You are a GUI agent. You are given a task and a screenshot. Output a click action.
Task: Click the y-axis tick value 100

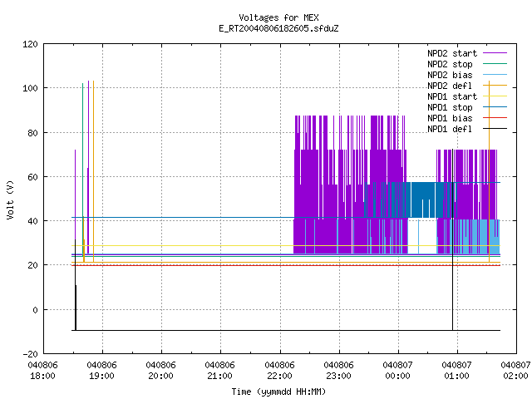click(x=30, y=89)
